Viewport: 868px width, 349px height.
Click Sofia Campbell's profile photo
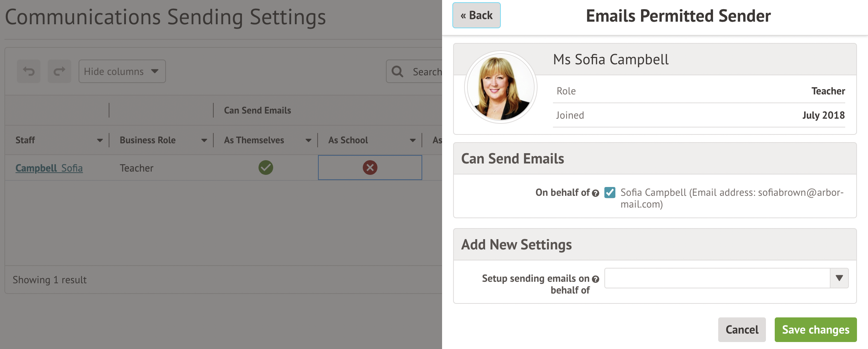[x=500, y=87]
